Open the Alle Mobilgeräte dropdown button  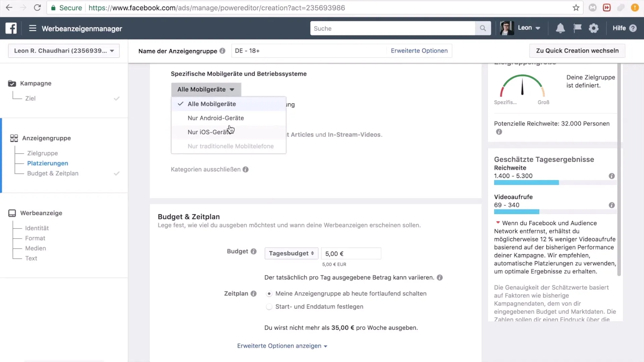tap(206, 89)
